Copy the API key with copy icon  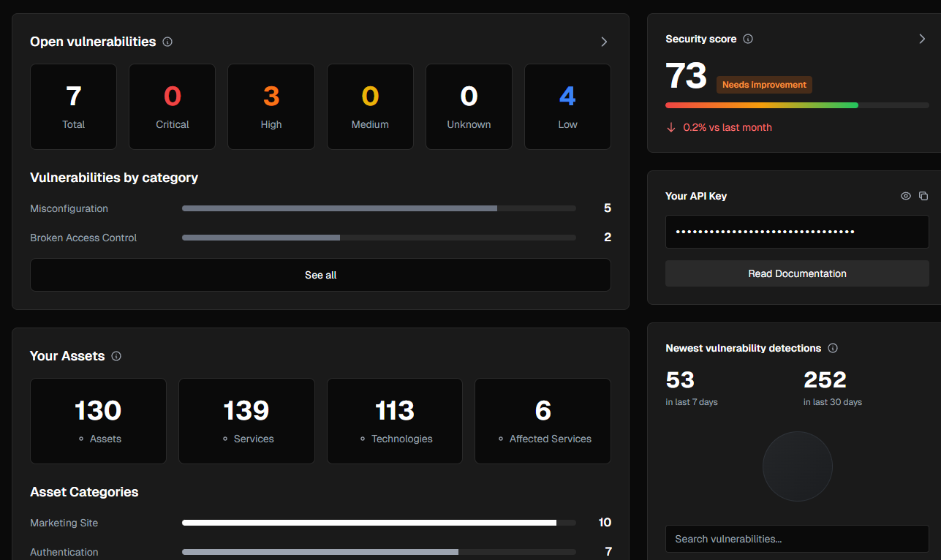pyautogui.click(x=923, y=196)
